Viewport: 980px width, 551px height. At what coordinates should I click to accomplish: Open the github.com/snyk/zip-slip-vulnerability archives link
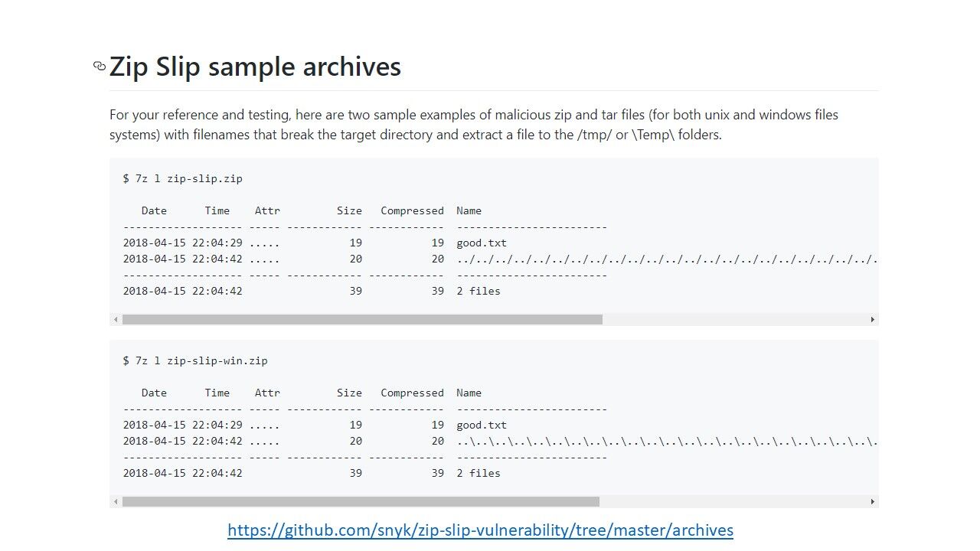[x=480, y=530]
